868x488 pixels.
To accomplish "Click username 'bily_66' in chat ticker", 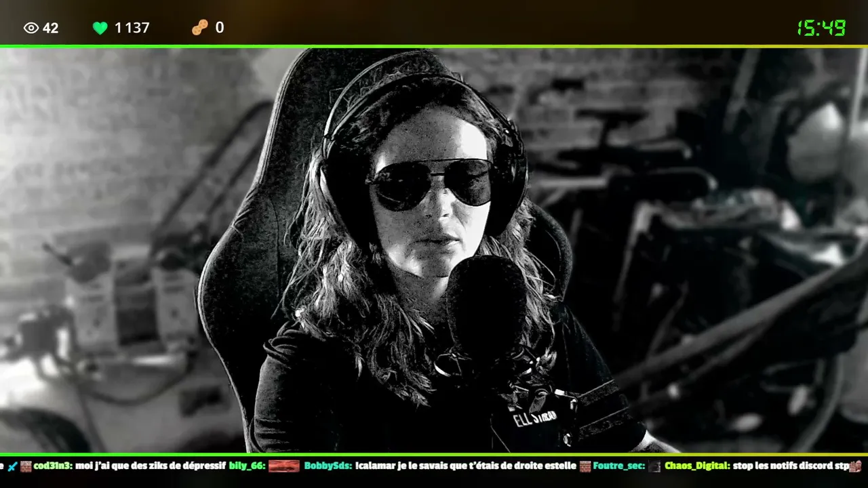I will click(x=247, y=466).
